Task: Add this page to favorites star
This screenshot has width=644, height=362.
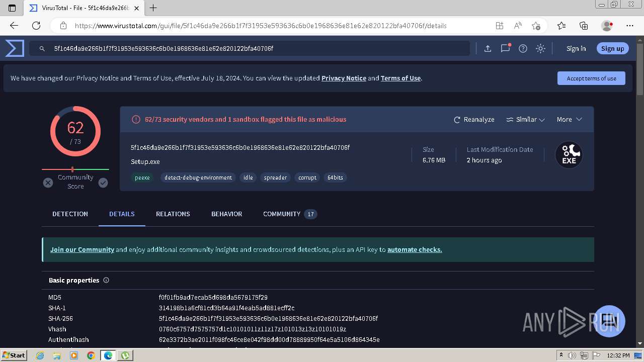Action: [x=536, y=26]
